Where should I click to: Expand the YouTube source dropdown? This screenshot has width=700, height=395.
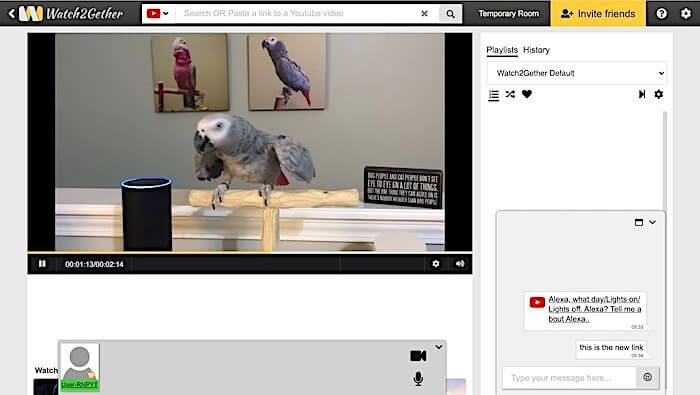point(158,13)
